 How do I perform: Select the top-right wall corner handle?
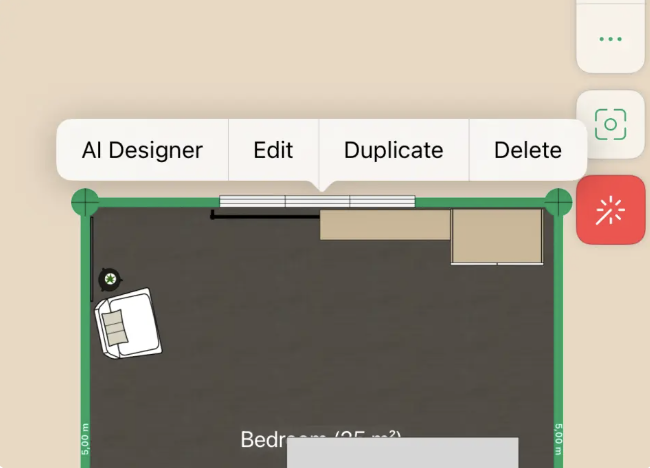coord(558,202)
